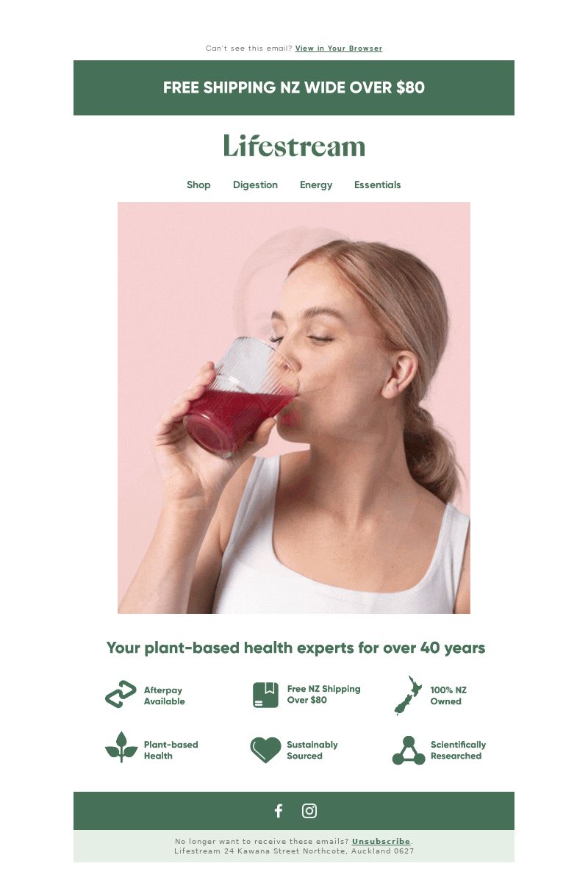Click the Unsubscribe link
Viewport: 588px width, 891px height.
point(381,841)
